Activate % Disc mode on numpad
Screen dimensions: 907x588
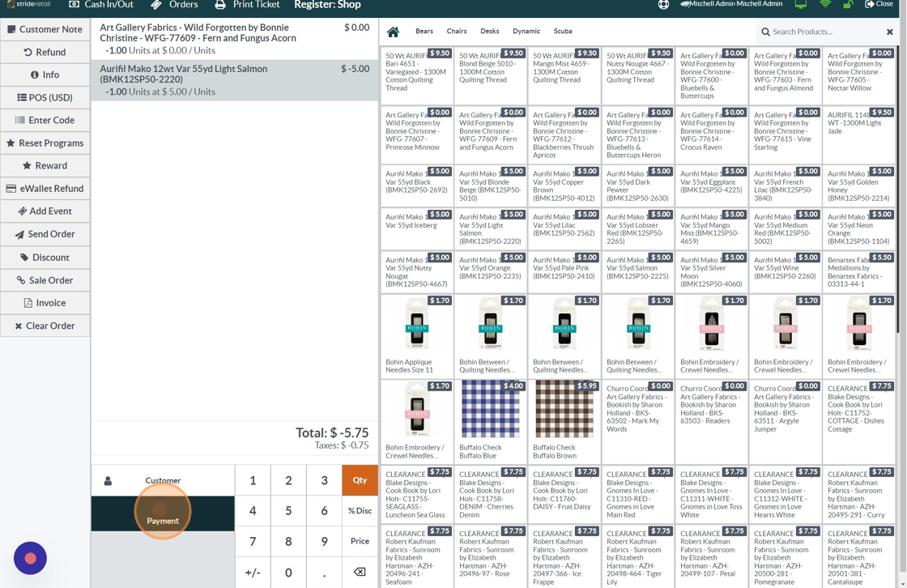point(360,510)
